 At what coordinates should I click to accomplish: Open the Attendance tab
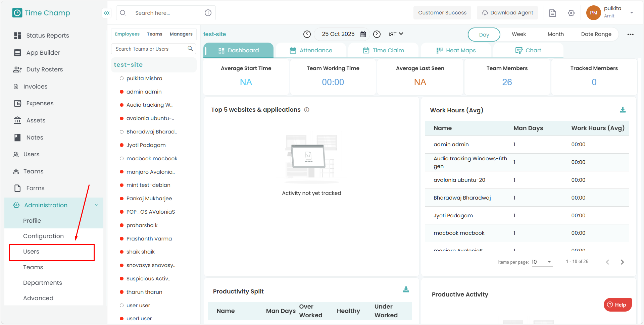[311, 51]
